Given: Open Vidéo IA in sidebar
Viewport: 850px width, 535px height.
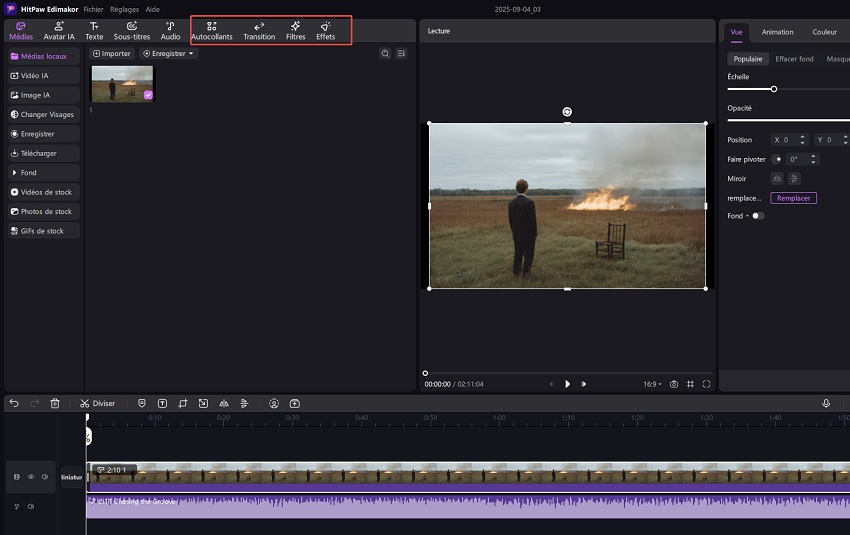Looking at the screenshot, I should point(44,75).
